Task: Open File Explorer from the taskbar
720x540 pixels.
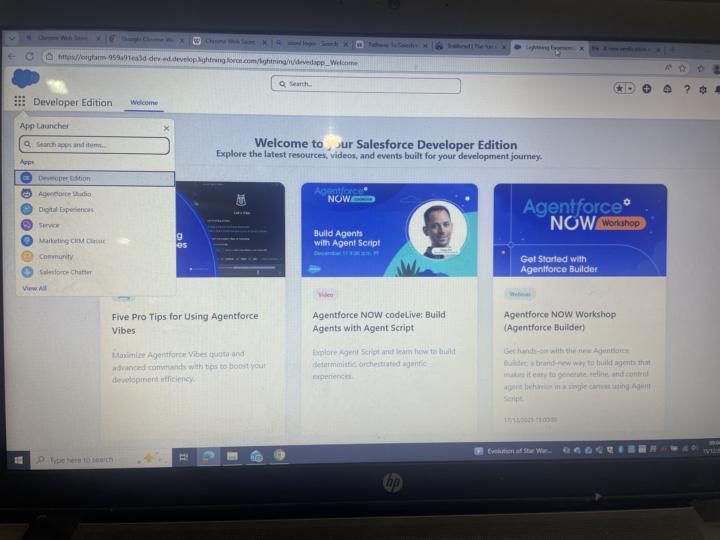Action: point(232,456)
